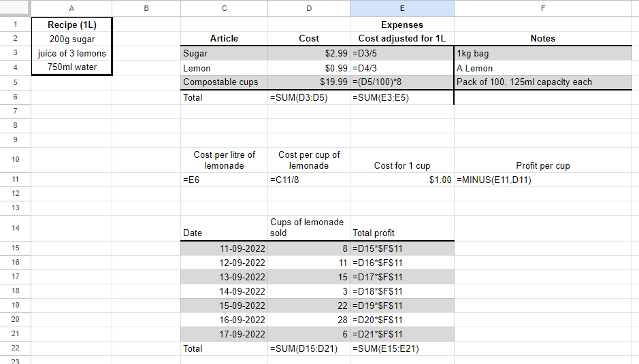Select the $1.00 cost for 1 cup cell
639x364 pixels.
(x=402, y=180)
